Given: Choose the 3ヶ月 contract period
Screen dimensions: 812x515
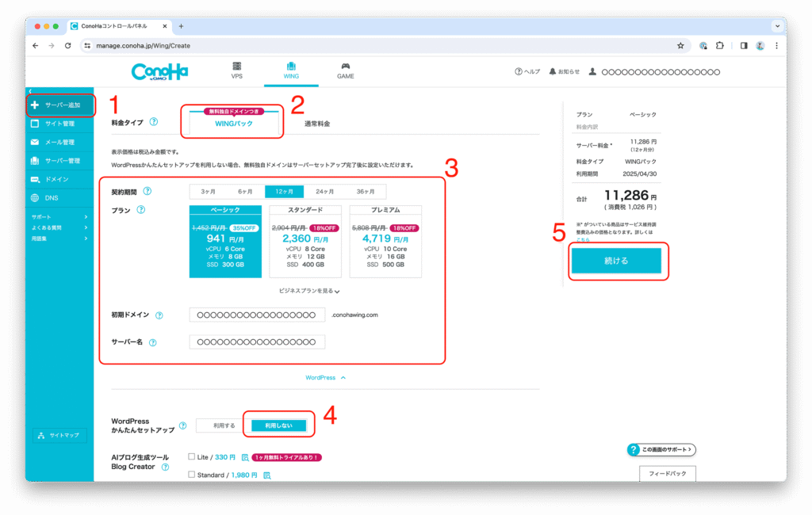Looking at the screenshot, I should point(209,192).
